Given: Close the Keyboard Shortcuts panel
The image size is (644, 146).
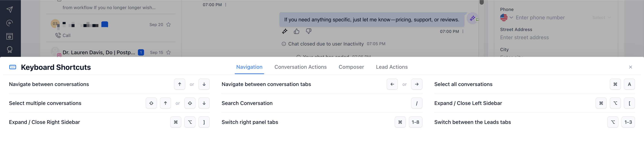Looking at the screenshot, I should (x=630, y=67).
